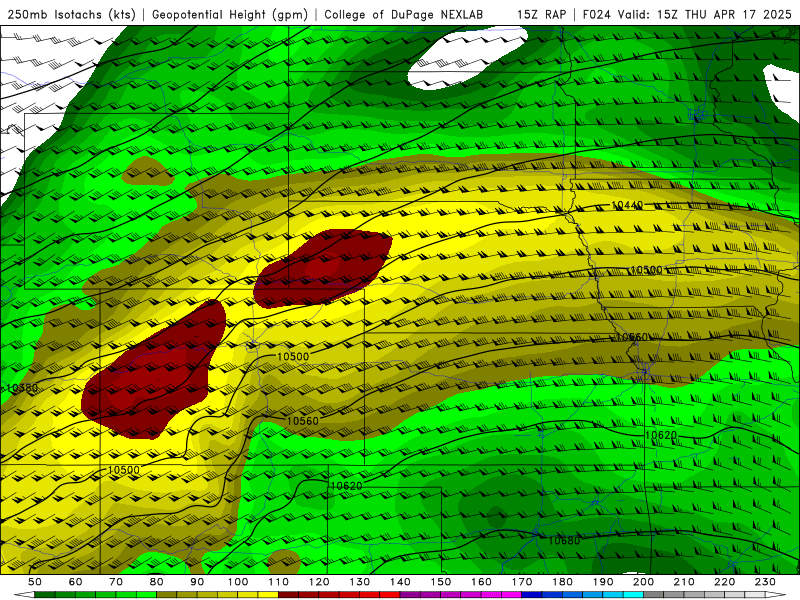Select the cyan swatch just before 200
This screenshot has width=800, height=600.
coord(633,595)
